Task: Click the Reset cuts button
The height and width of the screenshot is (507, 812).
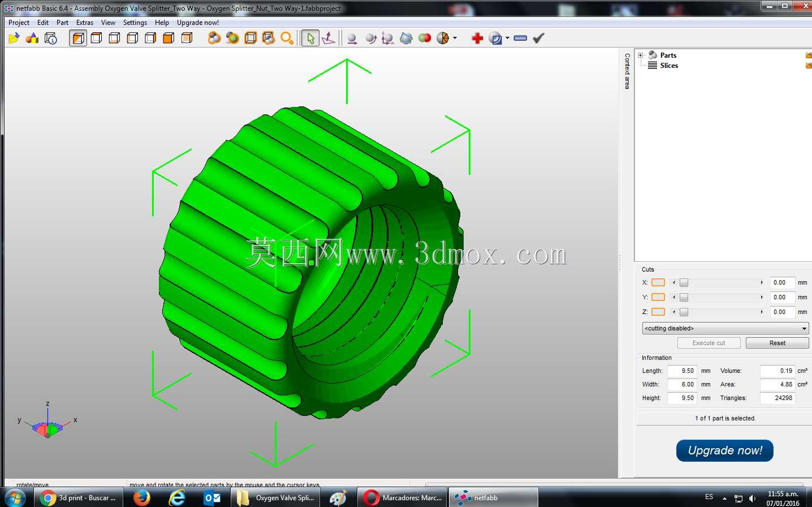Action: [777, 343]
